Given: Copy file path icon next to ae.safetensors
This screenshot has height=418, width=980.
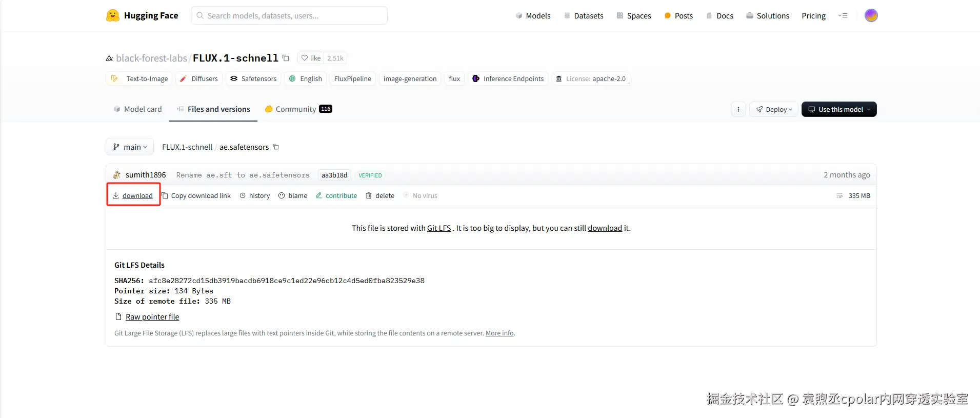Looking at the screenshot, I should [x=276, y=147].
